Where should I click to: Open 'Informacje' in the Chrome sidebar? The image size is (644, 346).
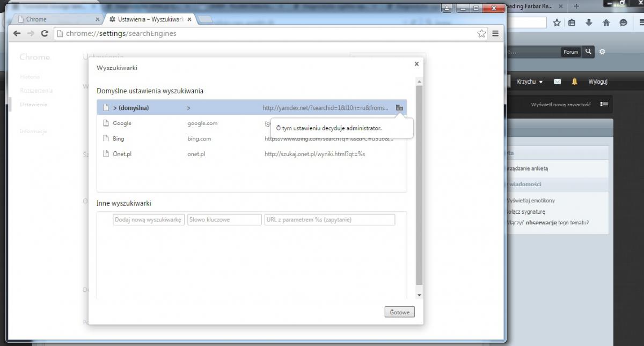[x=34, y=131]
